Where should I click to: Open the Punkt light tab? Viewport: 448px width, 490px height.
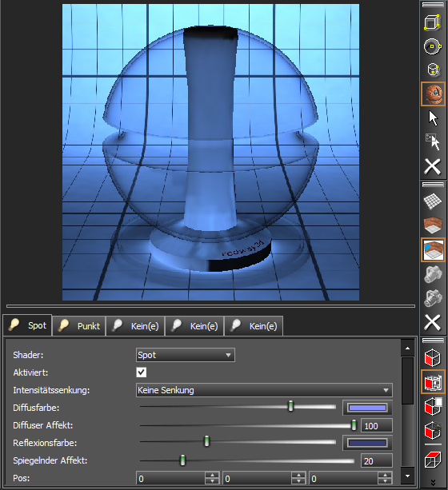click(79, 326)
